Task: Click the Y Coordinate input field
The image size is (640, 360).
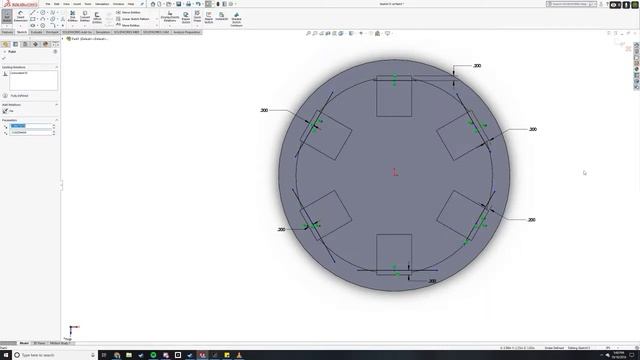Action: 31,132
